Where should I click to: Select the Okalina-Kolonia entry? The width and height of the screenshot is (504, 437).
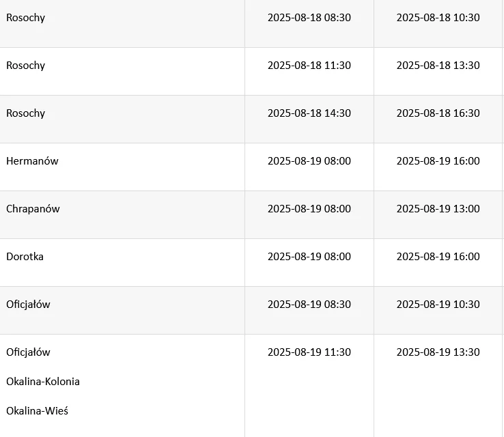(x=43, y=381)
